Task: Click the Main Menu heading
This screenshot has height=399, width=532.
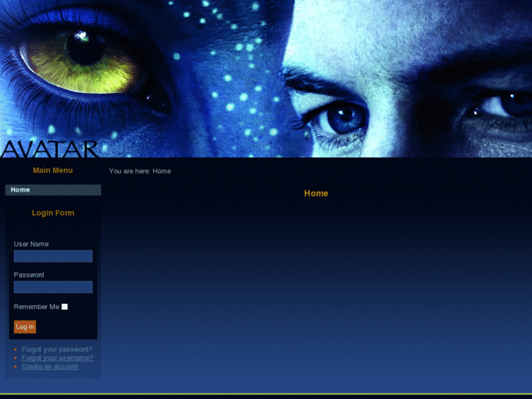Action: point(53,171)
